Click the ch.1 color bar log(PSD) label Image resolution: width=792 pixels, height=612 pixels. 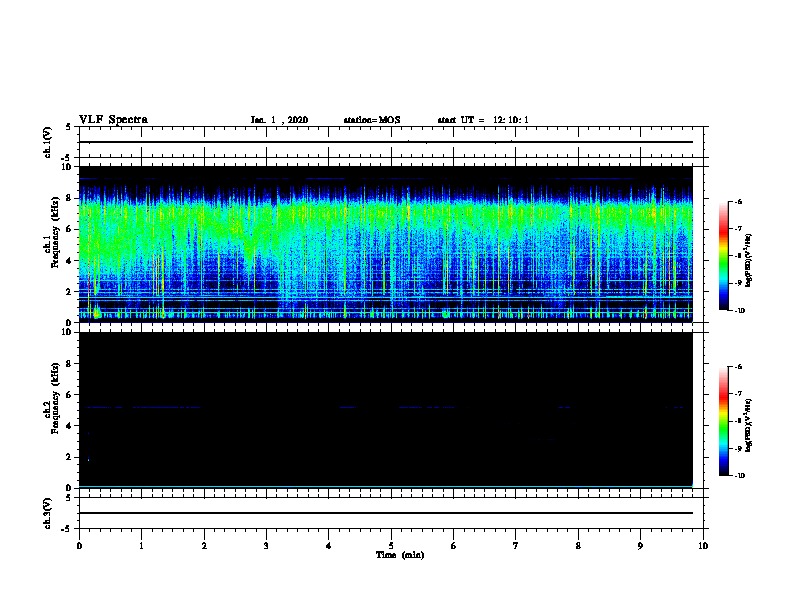click(x=749, y=260)
